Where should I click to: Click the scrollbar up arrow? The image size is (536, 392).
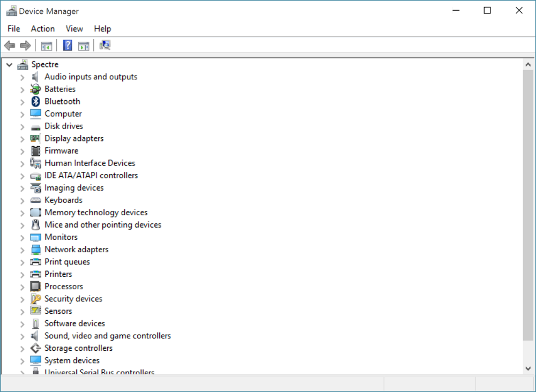(528, 65)
